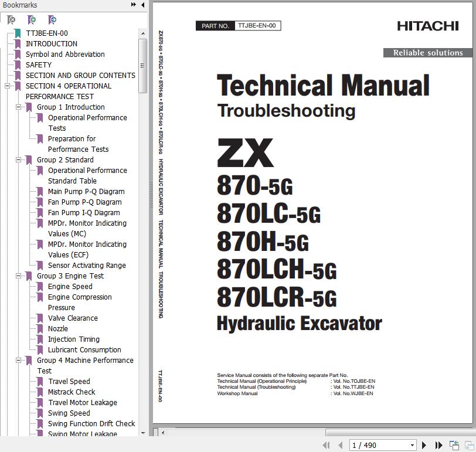This screenshot has width=476, height=452.
Task: Select Fan Pump P-Q Diagram bookmark
Action: tap(84, 202)
